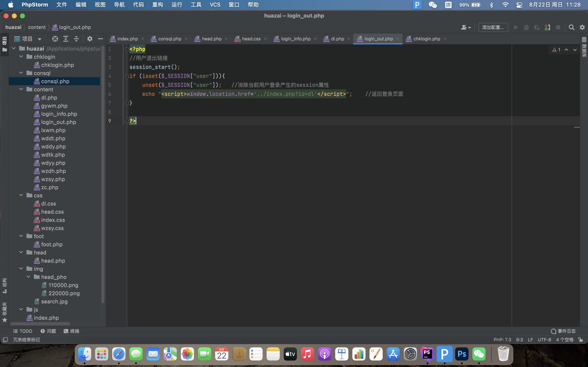This screenshot has height=367, width=588.
Task: Collapse the head_pho folder
Action: point(28,277)
